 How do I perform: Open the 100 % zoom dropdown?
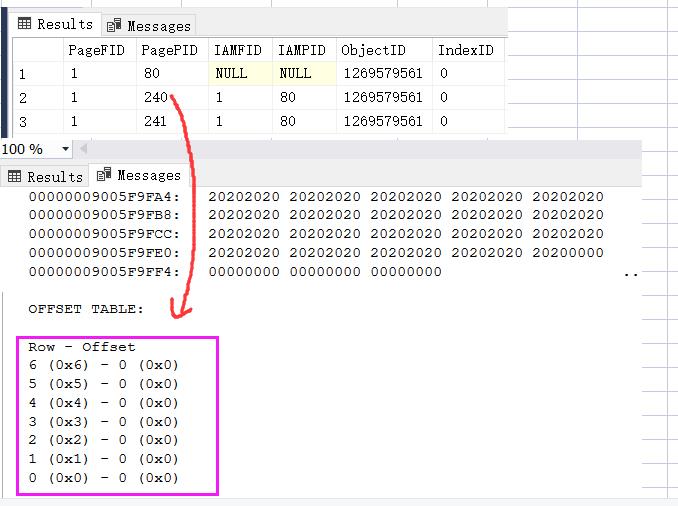click(x=65, y=149)
